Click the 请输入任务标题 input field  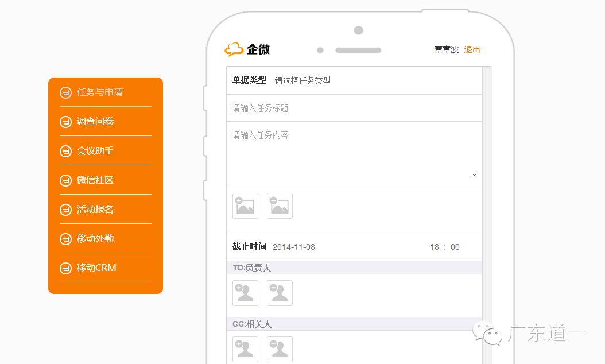(x=354, y=108)
